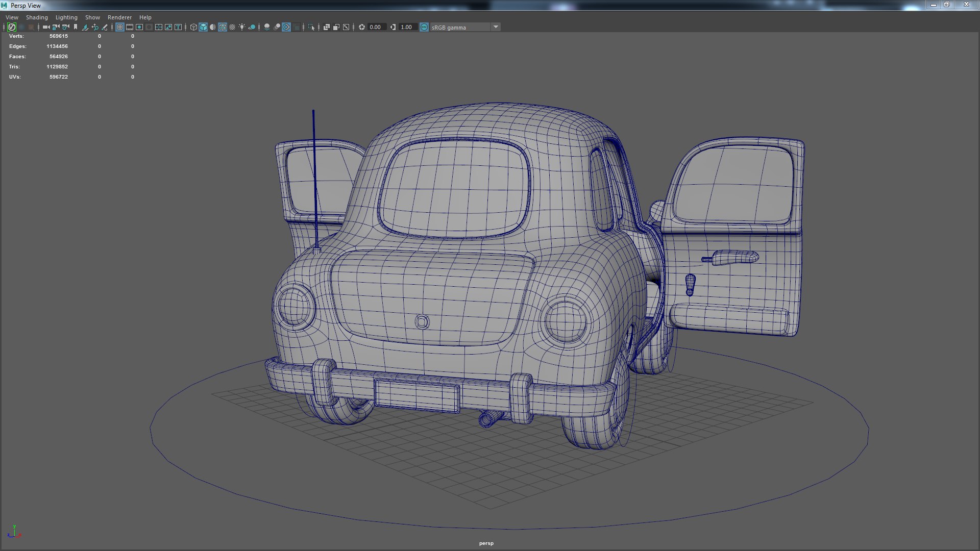The width and height of the screenshot is (980, 551).
Task: Toggle the X-Ray overlapping squares icon
Action: (x=327, y=27)
